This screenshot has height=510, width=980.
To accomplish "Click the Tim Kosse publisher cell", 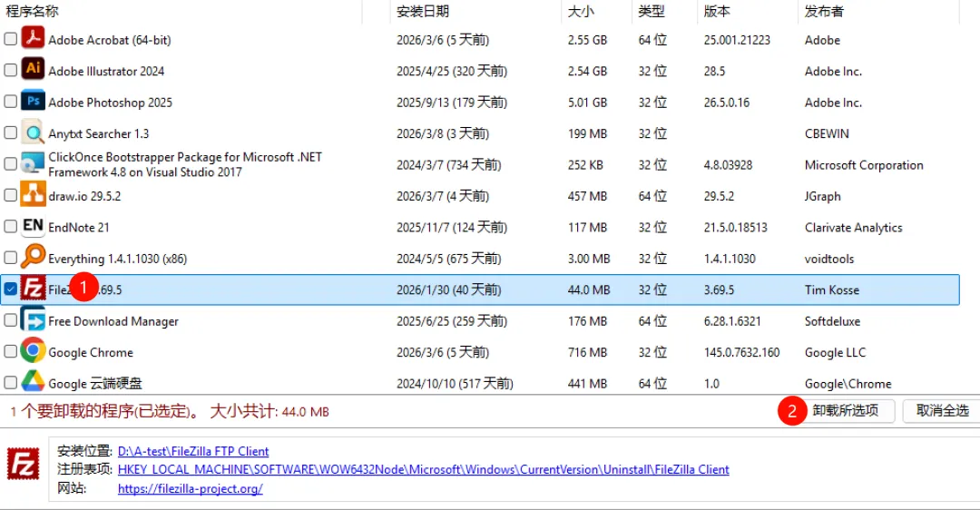I will click(832, 290).
